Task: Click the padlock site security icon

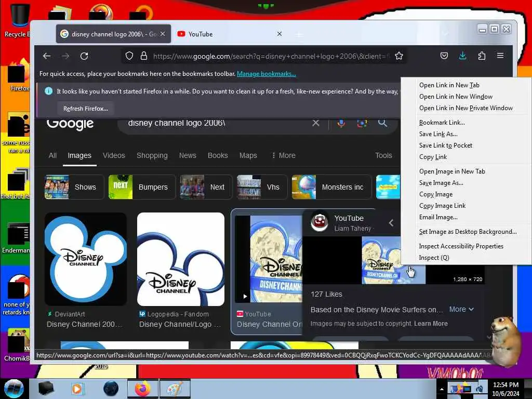Action: 144,56
